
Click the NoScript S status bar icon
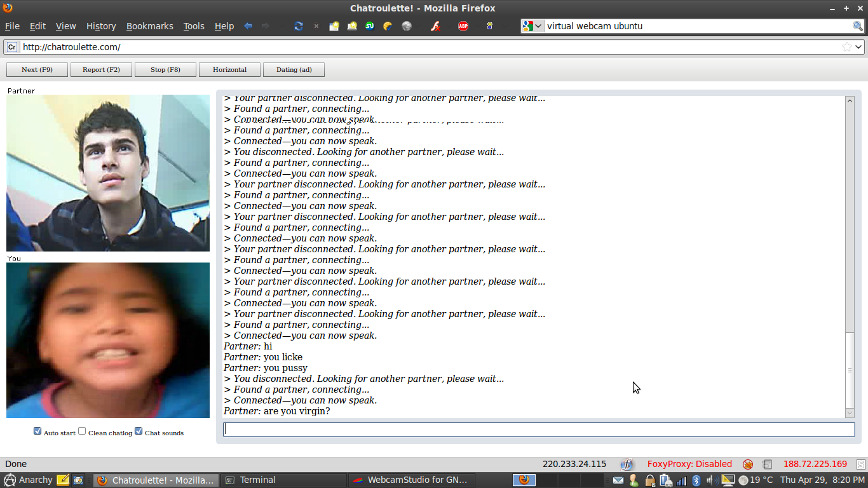click(861, 464)
